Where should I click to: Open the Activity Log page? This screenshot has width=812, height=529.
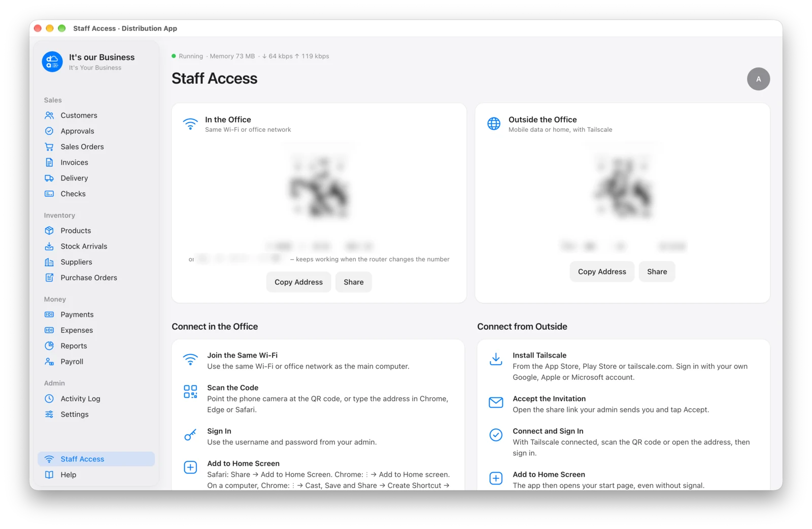pos(96,399)
